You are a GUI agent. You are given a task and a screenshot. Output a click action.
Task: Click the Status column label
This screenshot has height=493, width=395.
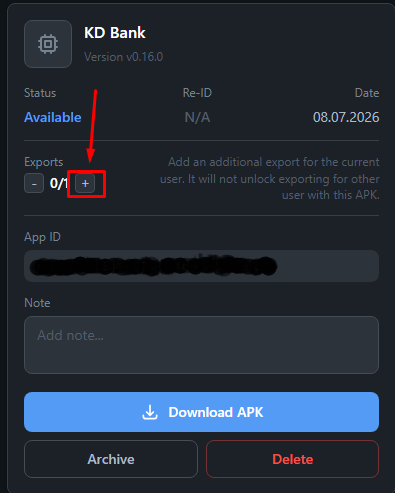pyautogui.click(x=40, y=93)
